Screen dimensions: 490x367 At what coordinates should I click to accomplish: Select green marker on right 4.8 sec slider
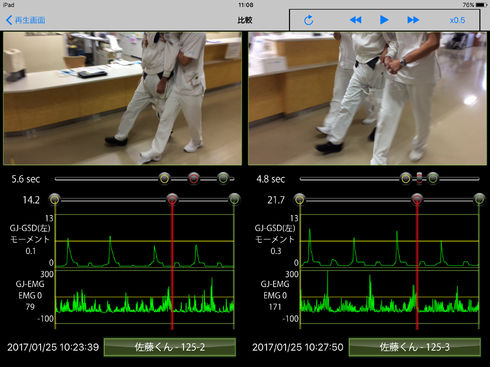point(433,179)
